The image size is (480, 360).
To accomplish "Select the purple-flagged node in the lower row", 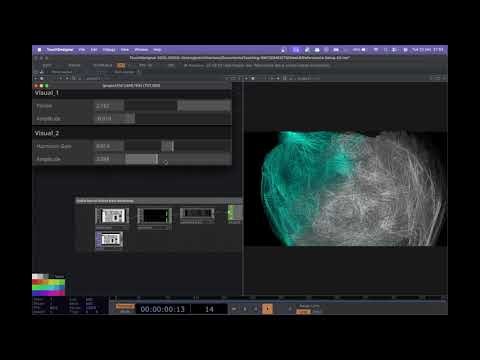I will pos(109,240).
